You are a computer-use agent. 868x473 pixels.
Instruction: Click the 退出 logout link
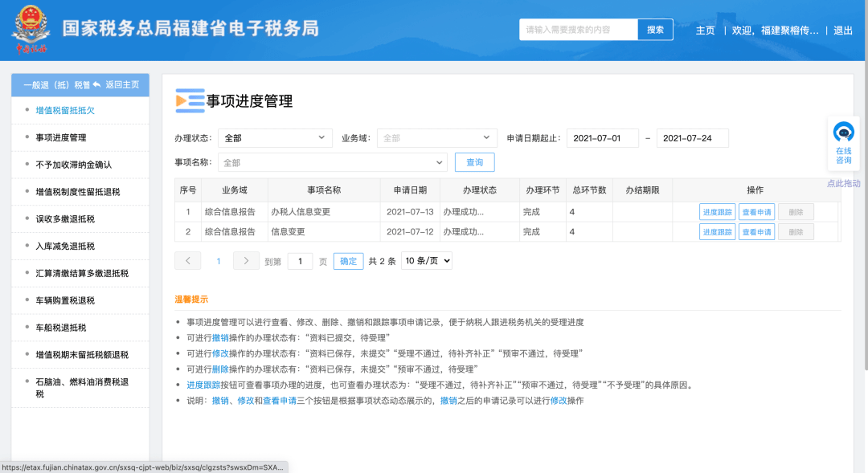tap(842, 30)
